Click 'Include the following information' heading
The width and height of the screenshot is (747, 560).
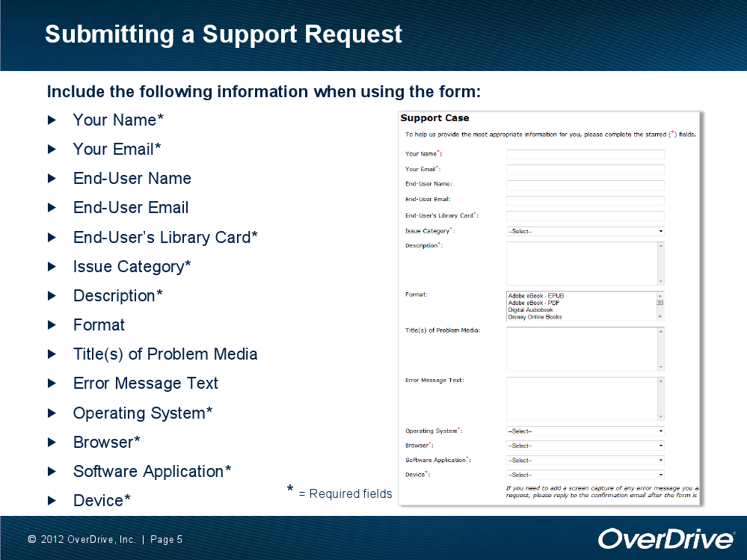(264, 91)
